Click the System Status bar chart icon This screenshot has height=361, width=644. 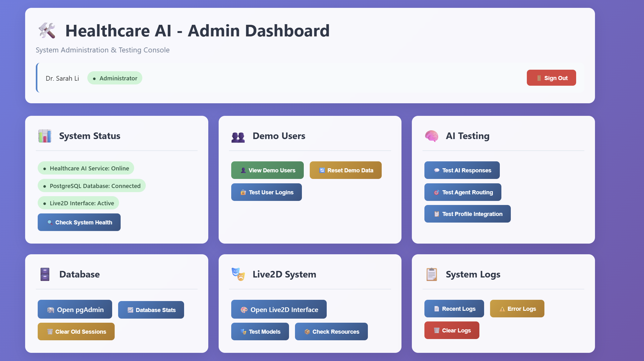(45, 136)
